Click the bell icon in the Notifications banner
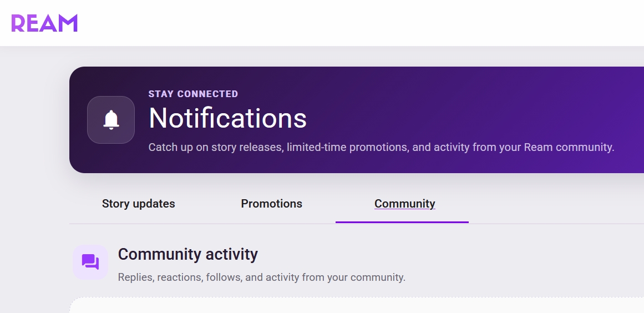Image resolution: width=644 pixels, height=313 pixels. click(111, 120)
